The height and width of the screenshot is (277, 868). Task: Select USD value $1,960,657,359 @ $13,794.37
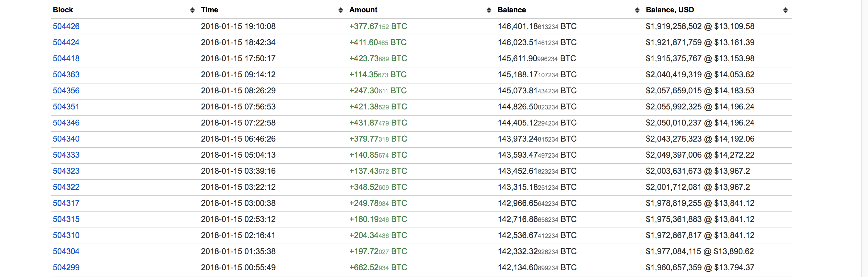point(700,267)
